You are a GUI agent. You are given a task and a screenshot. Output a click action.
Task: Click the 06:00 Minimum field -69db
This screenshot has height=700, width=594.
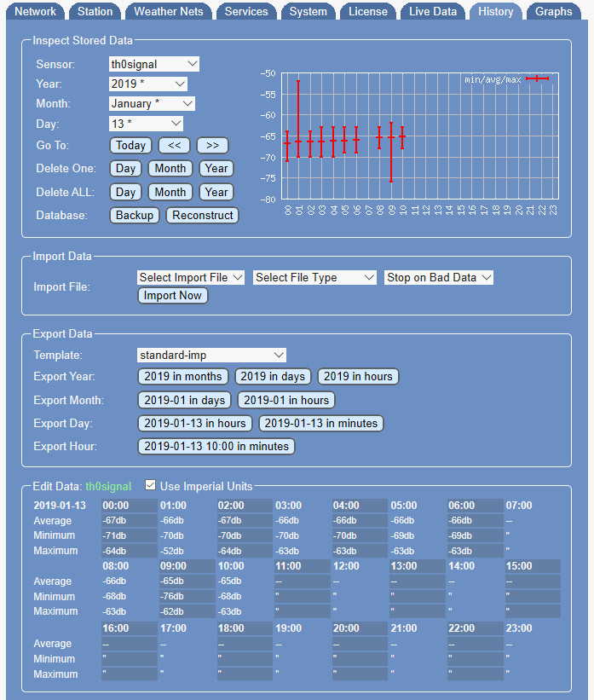click(x=476, y=535)
